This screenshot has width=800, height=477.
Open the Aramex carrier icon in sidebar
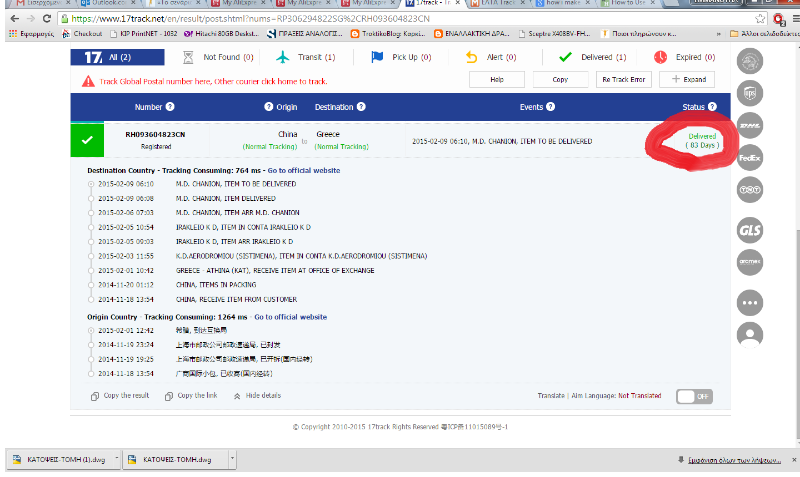click(x=749, y=262)
